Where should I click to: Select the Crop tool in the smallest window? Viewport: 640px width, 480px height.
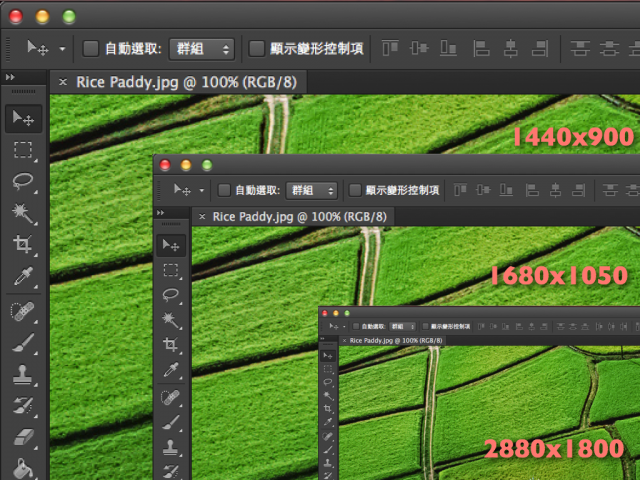[328, 408]
